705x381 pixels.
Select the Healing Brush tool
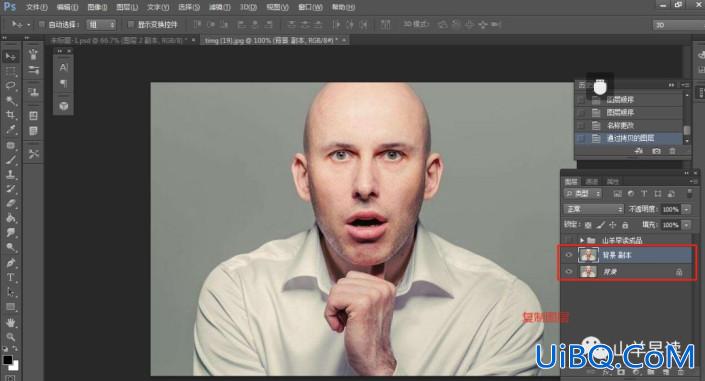click(x=10, y=145)
